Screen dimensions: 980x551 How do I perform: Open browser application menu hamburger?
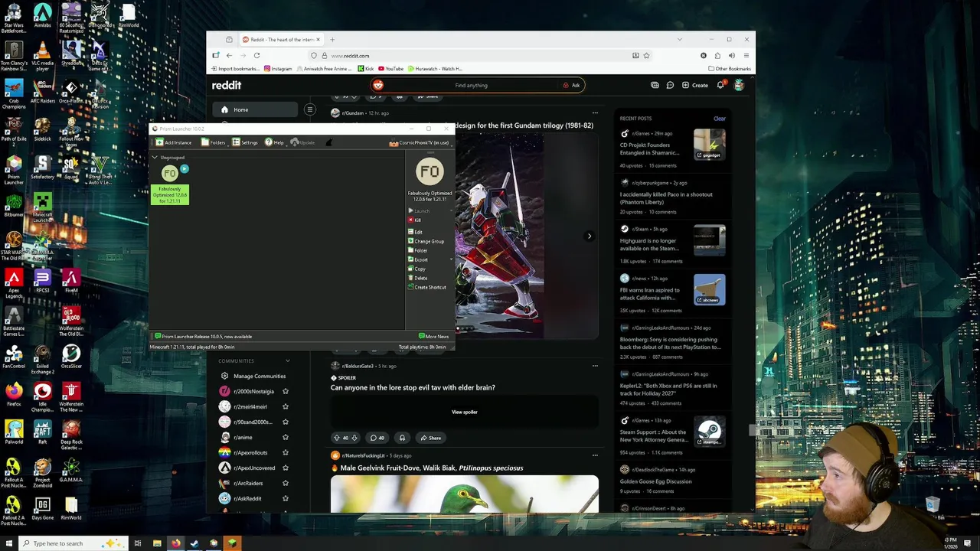click(746, 55)
